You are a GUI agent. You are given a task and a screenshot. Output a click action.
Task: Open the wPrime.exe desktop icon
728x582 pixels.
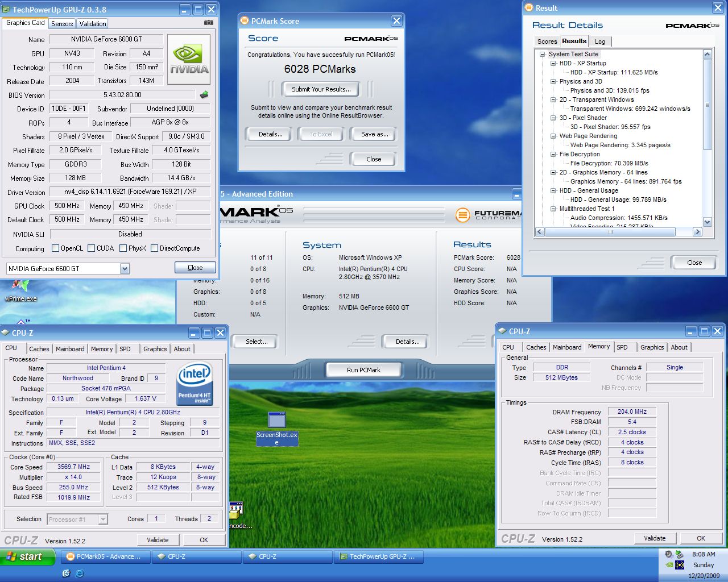click(20, 291)
